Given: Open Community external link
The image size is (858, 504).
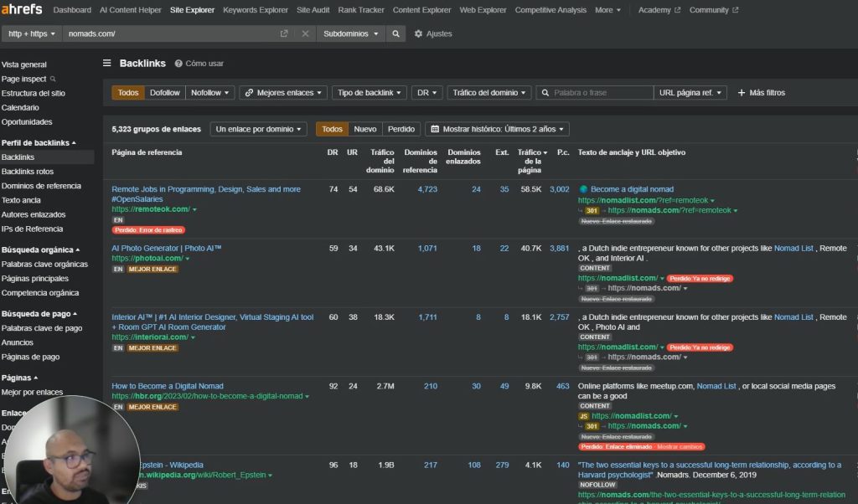Looking at the screenshot, I should 714,10.
